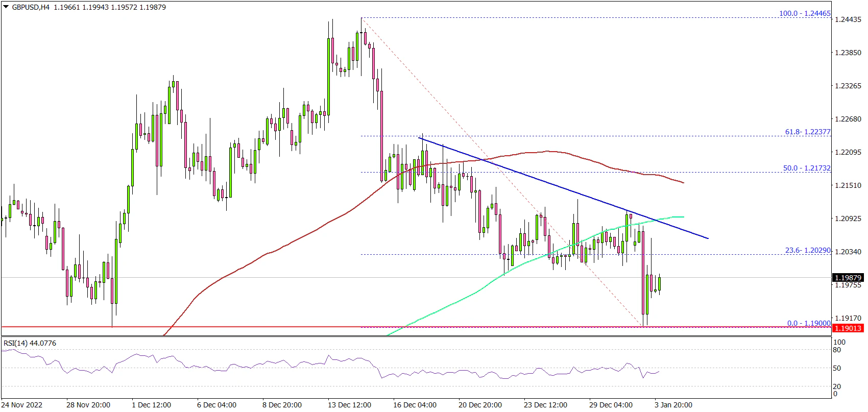Select the 0.0 - 1.19000 Fibonacci label
Image resolution: width=868 pixels, height=412 pixels.
(808, 323)
